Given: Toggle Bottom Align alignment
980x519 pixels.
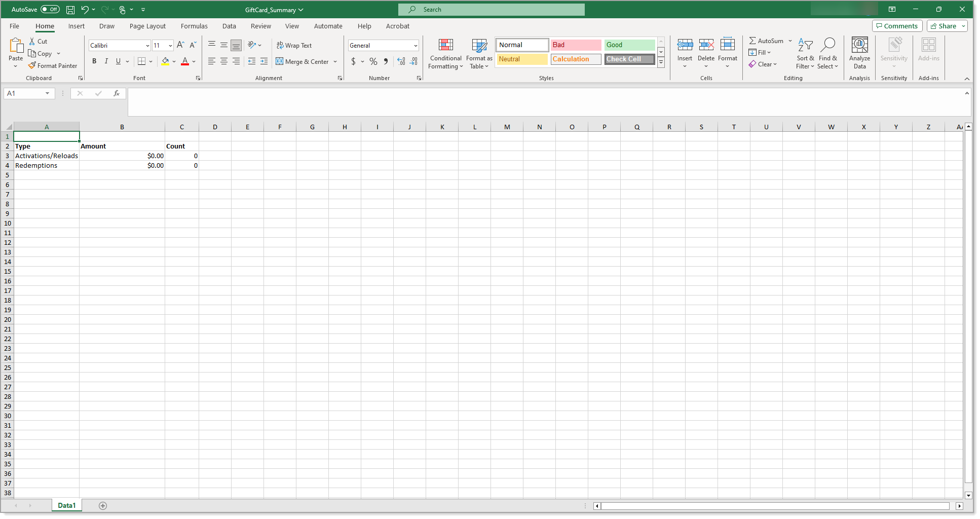Looking at the screenshot, I should 236,45.
